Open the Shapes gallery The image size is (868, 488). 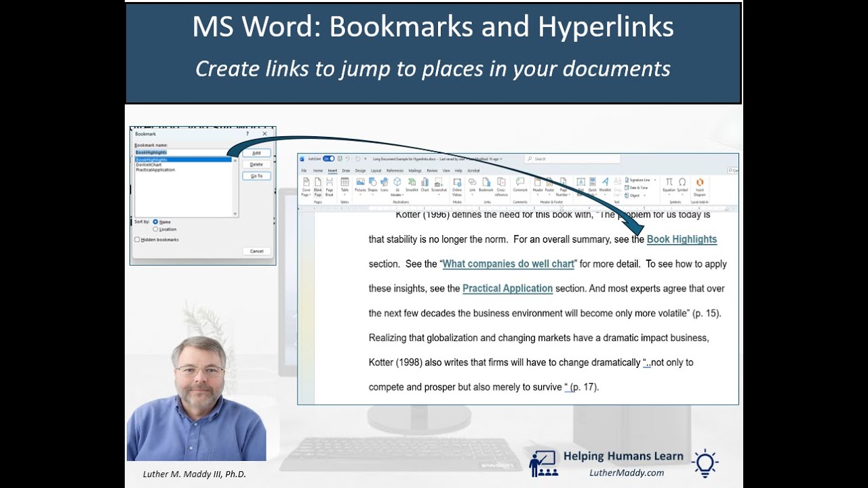[373, 185]
